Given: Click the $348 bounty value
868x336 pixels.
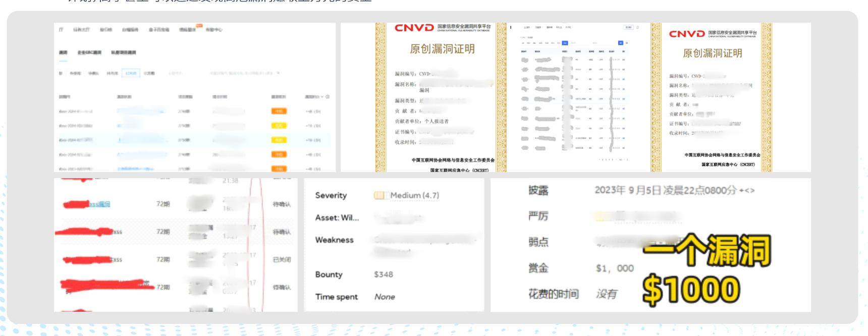Looking at the screenshot, I should click(384, 274).
